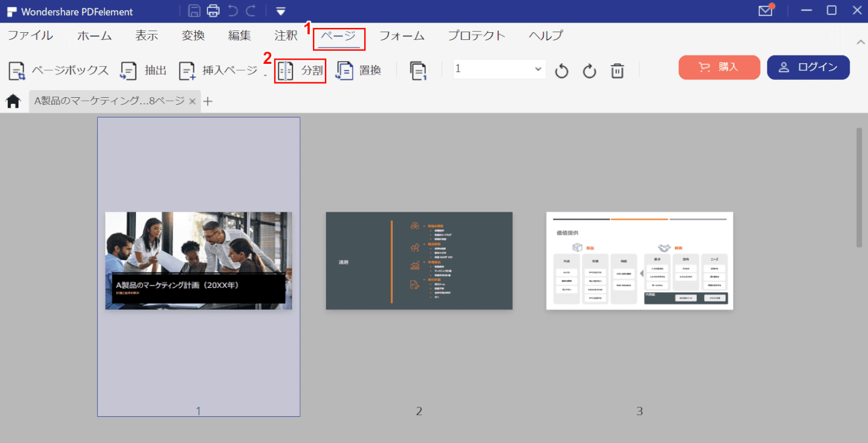Open a new tab with plus icon
868x443 pixels.
[207, 101]
